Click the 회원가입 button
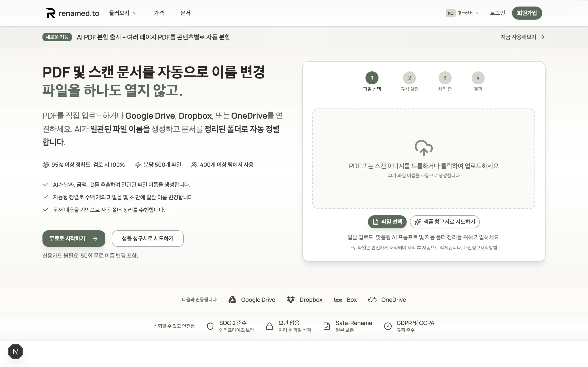Screen dimensions: 588x367 (527, 13)
